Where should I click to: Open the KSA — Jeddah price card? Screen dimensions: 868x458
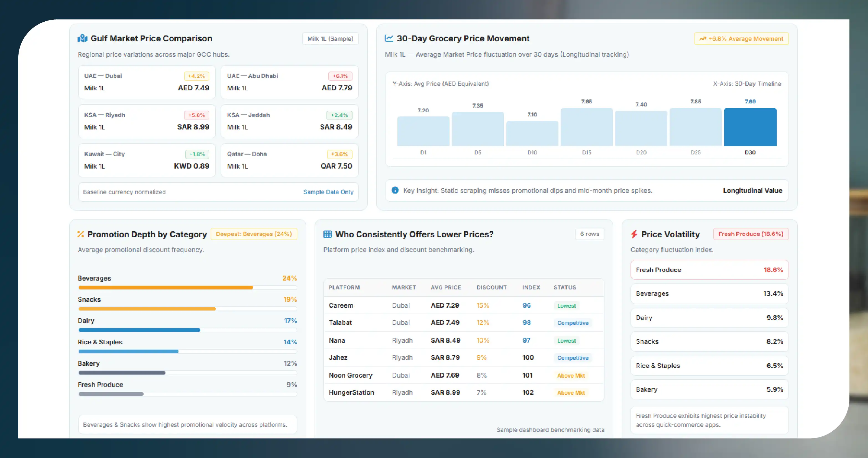[x=289, y=121]
